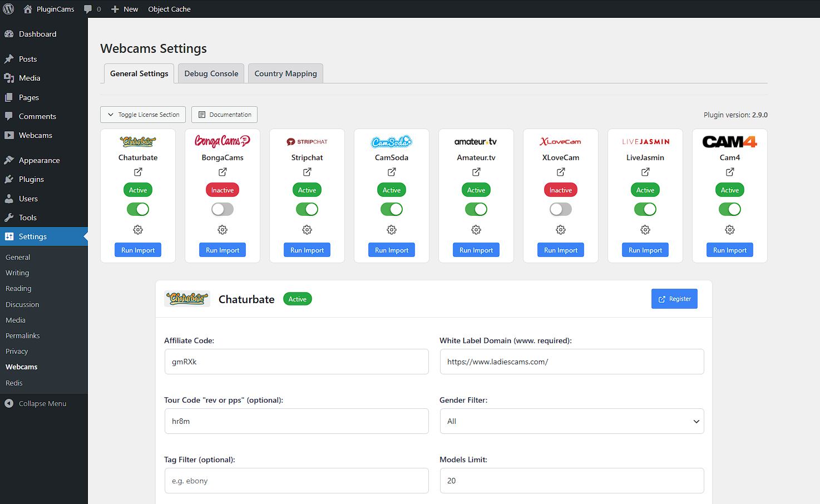
Task: Open the Gender Filter dropdown
Action: (572, 421)
